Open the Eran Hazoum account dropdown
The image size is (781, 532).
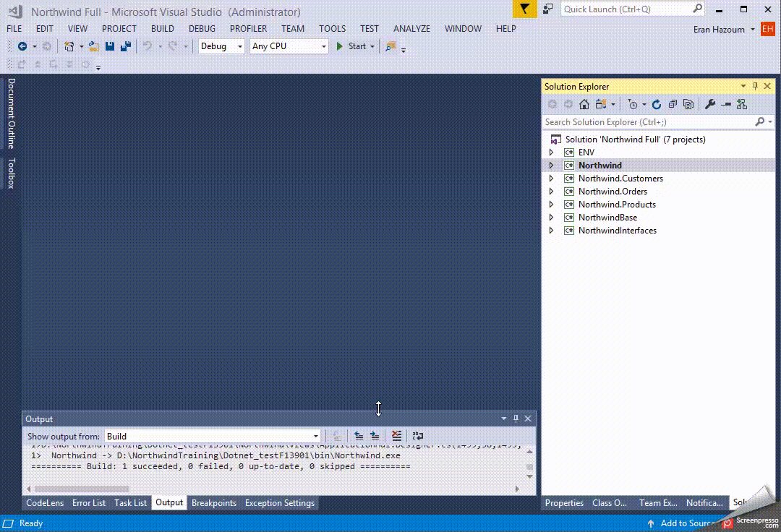coord(724,30)
